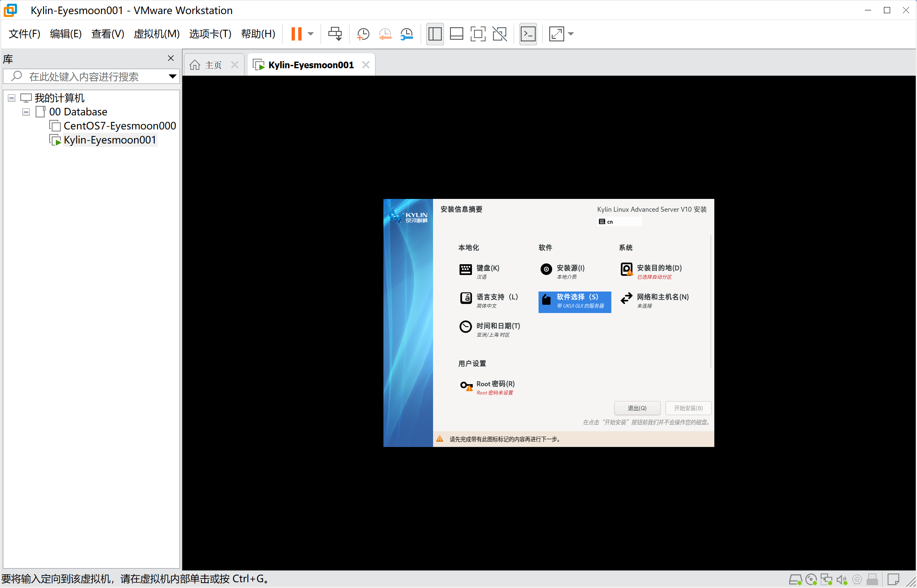
Task: Collapse the 我的计算机 tree node
Action: coord(12,98)
